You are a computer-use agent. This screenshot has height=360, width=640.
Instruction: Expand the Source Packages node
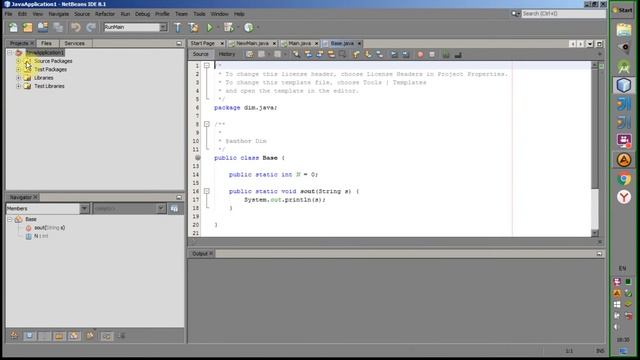[18, 61]
